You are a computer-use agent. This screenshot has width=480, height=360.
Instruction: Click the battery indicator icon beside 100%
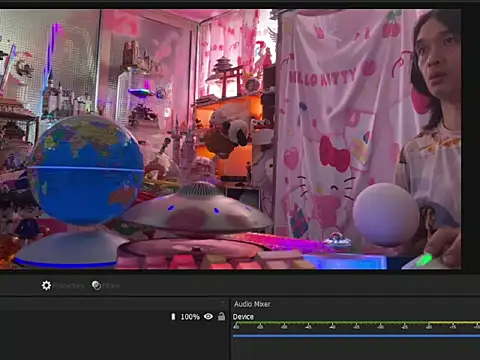pos(173,316)
